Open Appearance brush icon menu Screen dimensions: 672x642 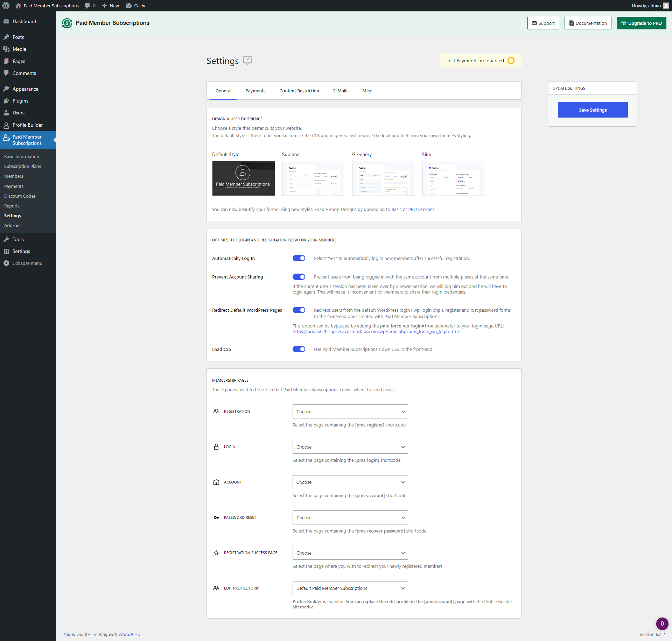(6, 89)
